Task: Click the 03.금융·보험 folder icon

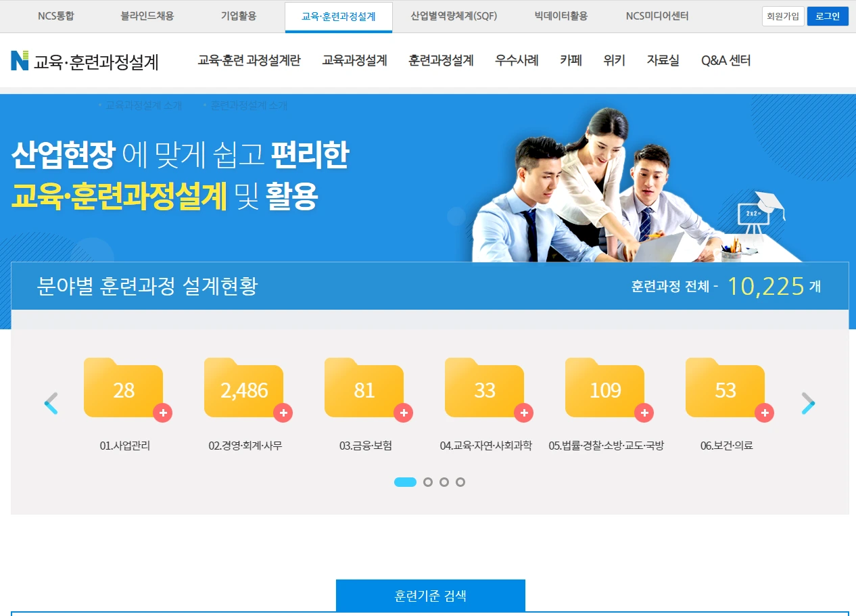Action: (364, 388)
